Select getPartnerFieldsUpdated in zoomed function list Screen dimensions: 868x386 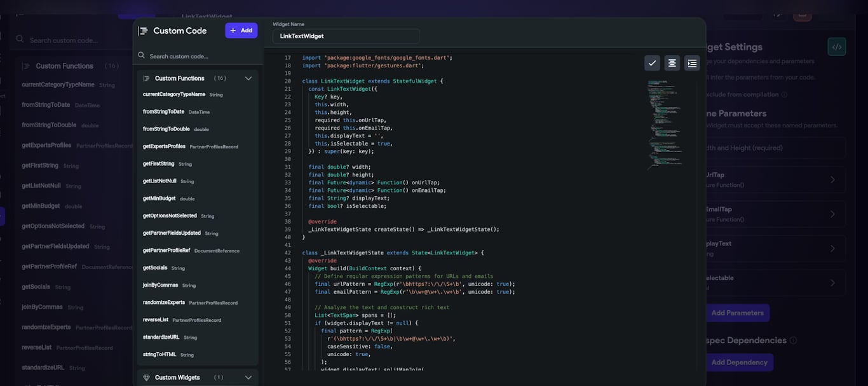tap(172, 233)
